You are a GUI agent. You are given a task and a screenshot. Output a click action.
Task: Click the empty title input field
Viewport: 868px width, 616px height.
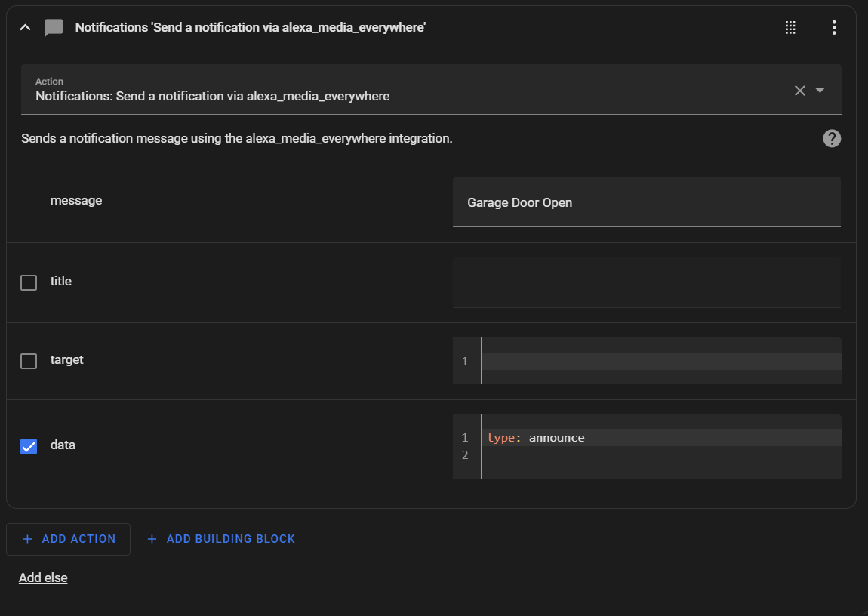[x=646, y=282]
